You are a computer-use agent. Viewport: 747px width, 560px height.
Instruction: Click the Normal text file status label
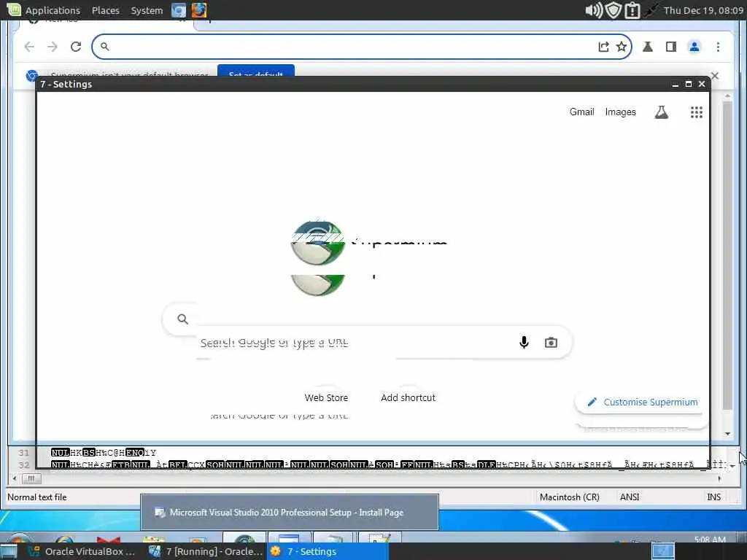[x=36, y=497]
